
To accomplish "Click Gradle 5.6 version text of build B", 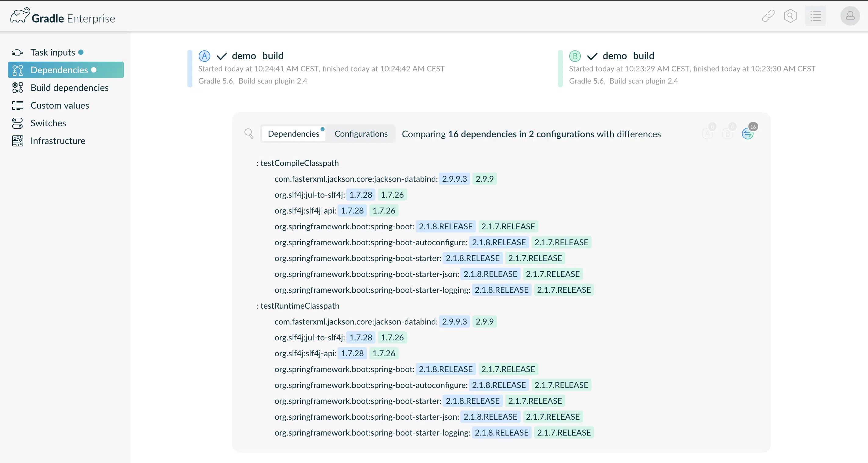I will tap(587, 81).
